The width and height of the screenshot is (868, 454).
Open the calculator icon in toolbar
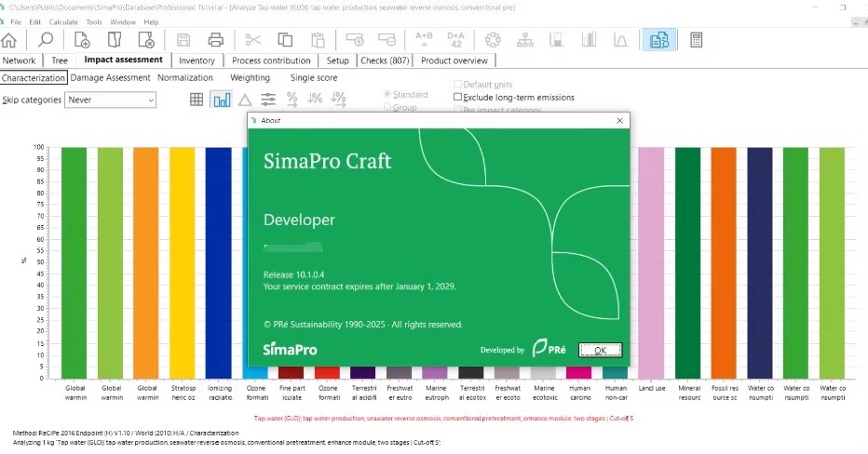pos(696,40)
